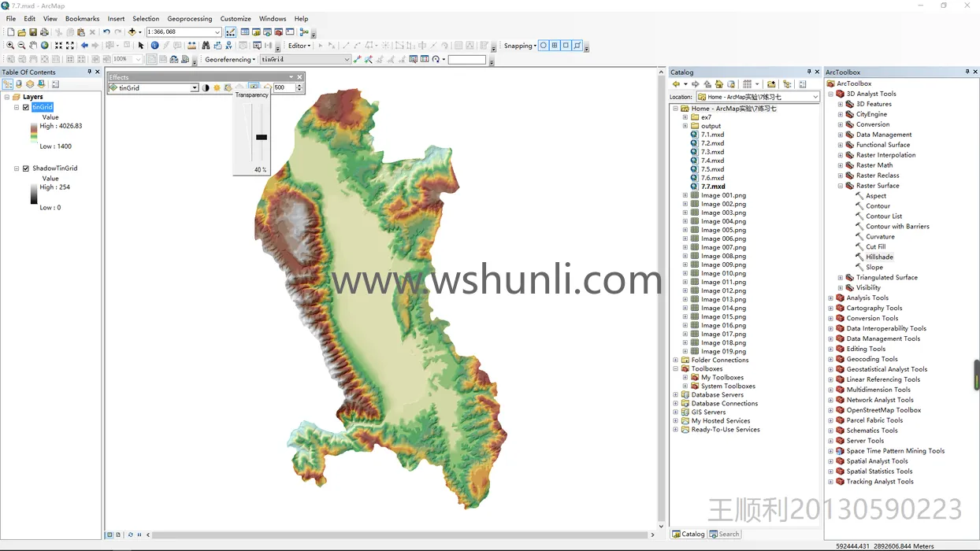Uncheck the ShadowTinGrid layer checkbox

[26, 168]
